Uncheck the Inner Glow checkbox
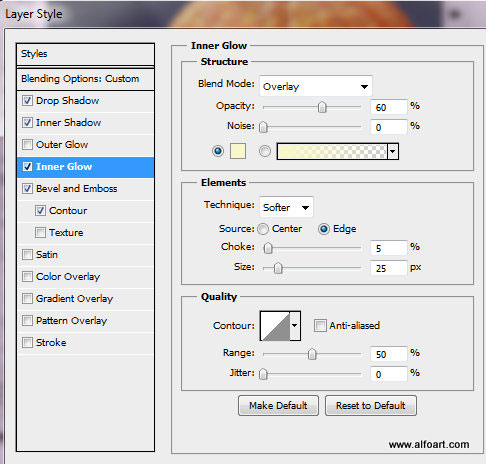 pyautogui.click(x=27, y=167)
